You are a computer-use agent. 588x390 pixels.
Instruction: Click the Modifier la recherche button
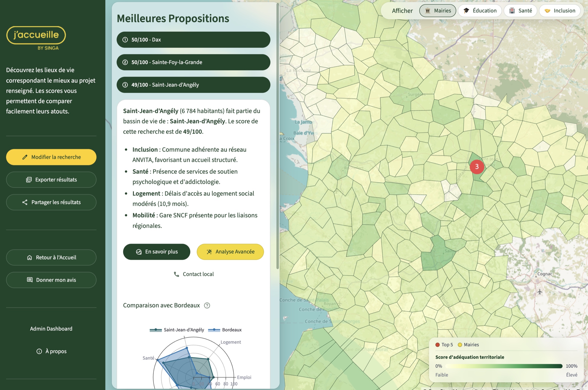tap(51, 157)
